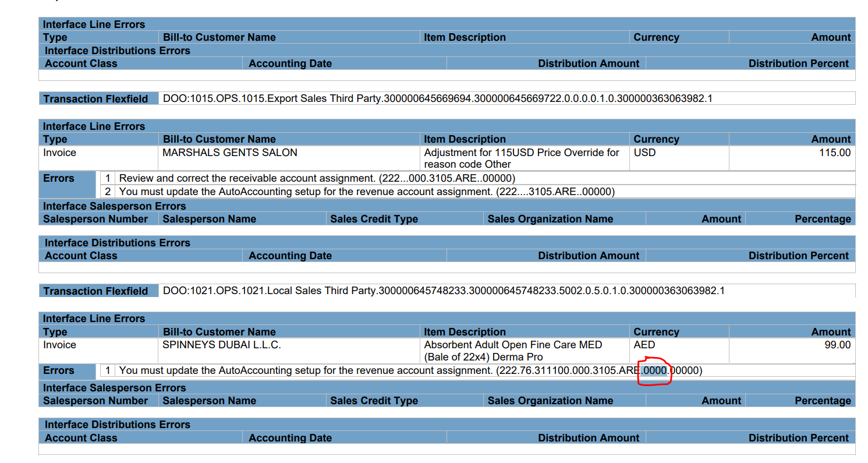This screenshot has width=868, height=463.
Task: Select the USD currency value
Action: coord(645,153)
